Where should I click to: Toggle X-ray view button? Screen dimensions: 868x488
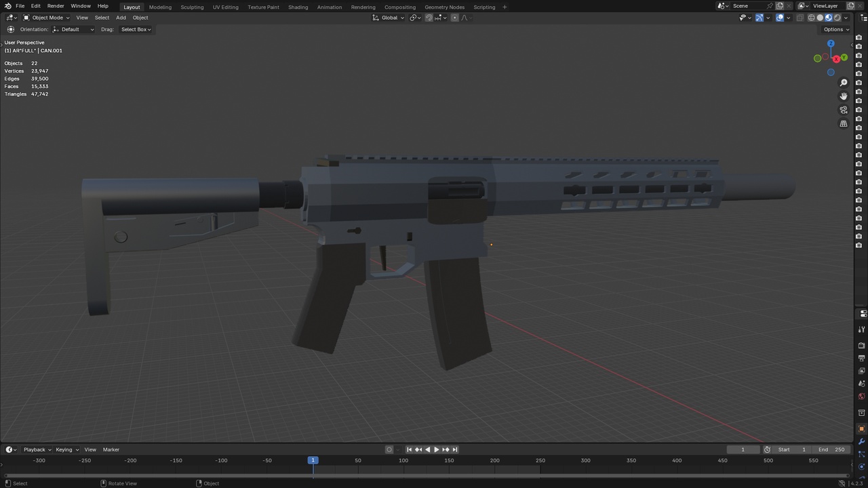coord(800,18)
